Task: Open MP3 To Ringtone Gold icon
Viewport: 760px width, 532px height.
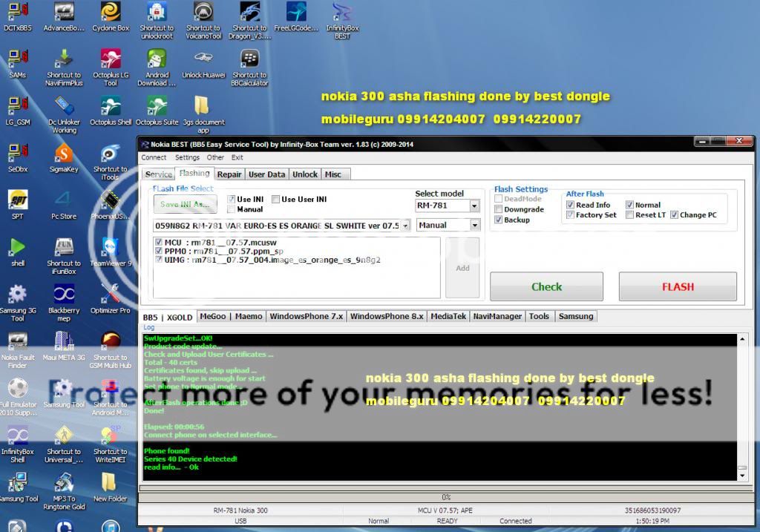Action: coord(64,491)
